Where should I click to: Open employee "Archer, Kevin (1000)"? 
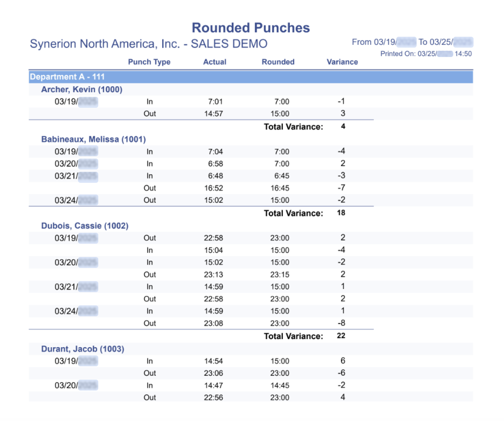[x=82, y=89]
